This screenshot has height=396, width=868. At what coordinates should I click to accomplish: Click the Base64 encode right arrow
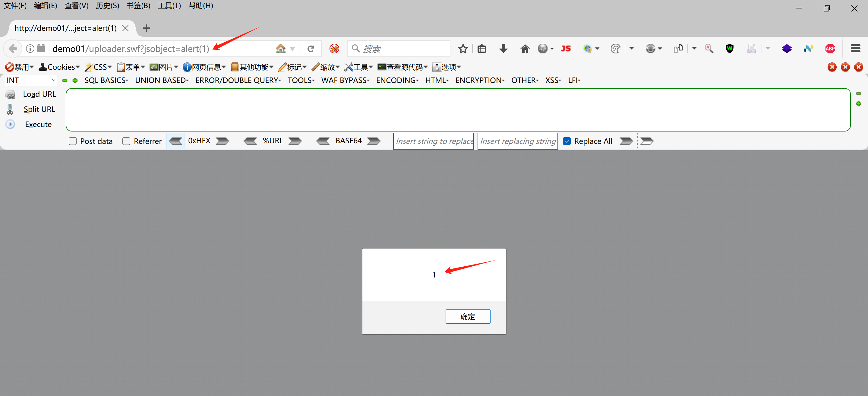coord(373,141)
